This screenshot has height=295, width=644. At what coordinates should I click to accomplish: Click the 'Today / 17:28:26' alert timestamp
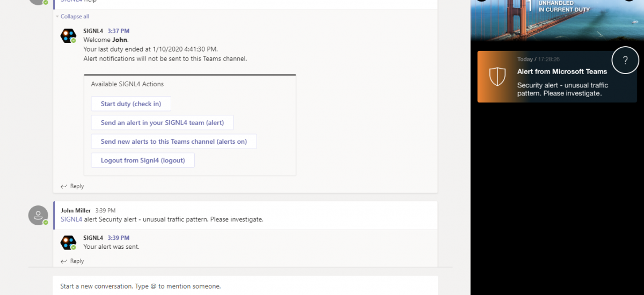tap(538, 60)
